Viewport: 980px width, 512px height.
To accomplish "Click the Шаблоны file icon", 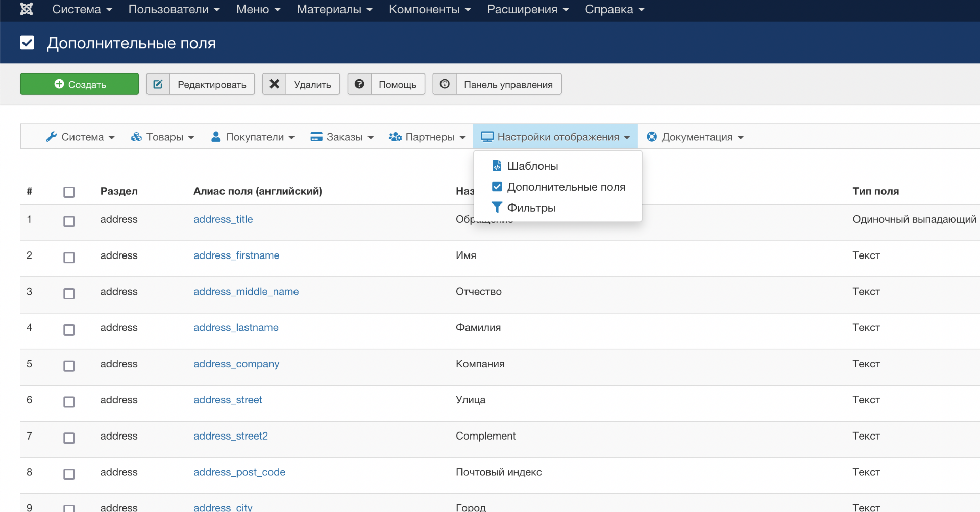I will pyautogui.click(x=497, y=166).
